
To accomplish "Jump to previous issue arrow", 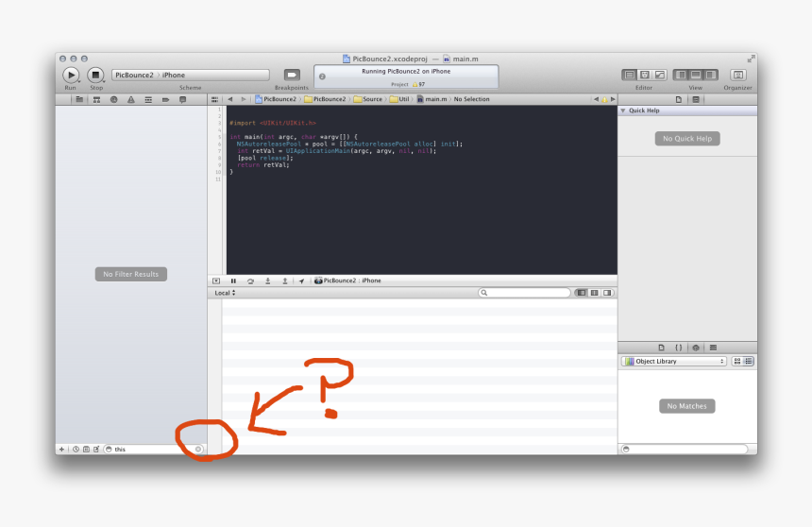I will (596, 99).
